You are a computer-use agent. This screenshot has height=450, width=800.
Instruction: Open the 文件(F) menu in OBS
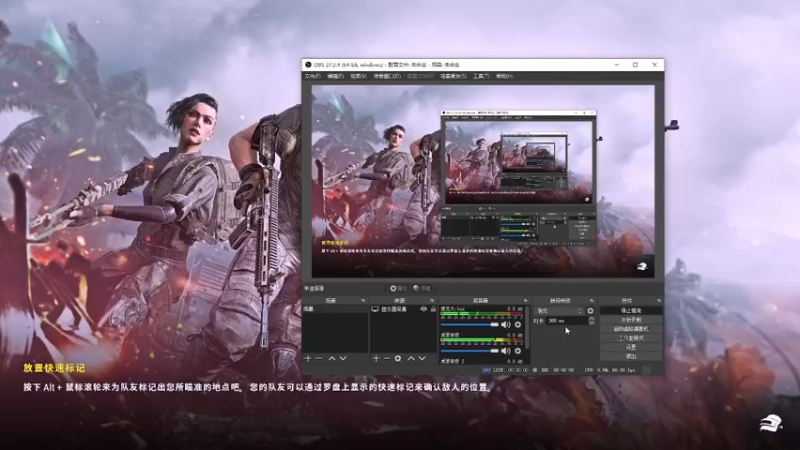312,76
